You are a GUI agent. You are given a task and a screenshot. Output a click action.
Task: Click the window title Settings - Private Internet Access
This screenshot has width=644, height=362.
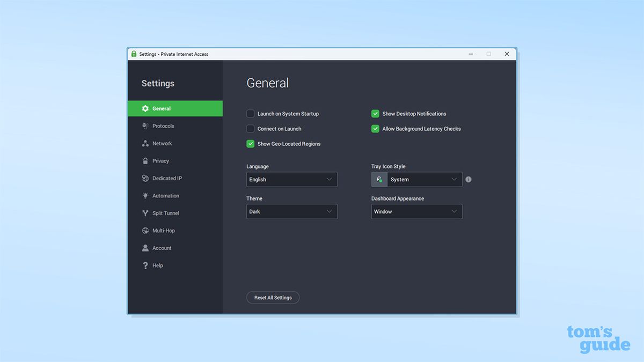tap(174, 54)
